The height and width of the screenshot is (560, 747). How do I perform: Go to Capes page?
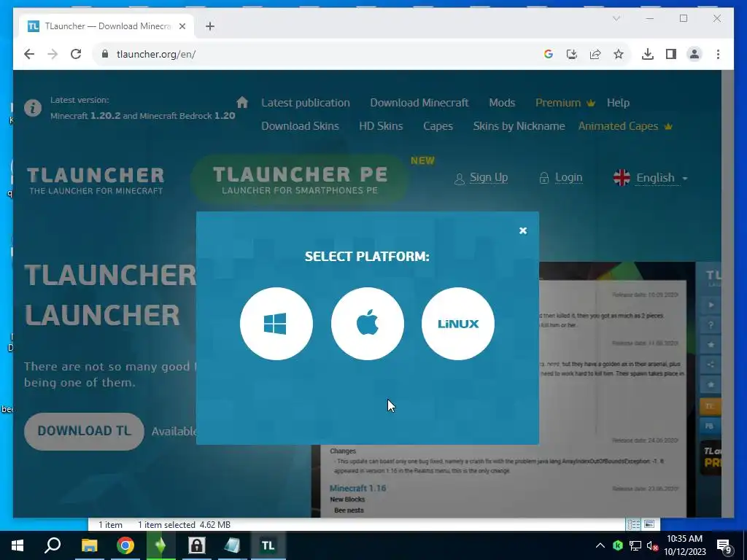(x=438, y=126)
